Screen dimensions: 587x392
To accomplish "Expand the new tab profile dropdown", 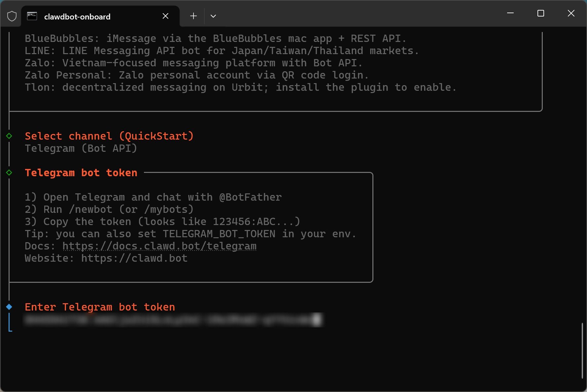I will pyautogui.click(x=213, y=16).
